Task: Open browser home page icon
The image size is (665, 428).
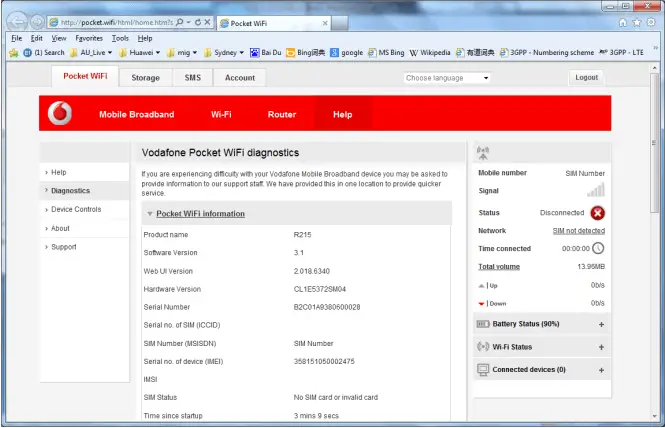Action: (x=622, y=22)
